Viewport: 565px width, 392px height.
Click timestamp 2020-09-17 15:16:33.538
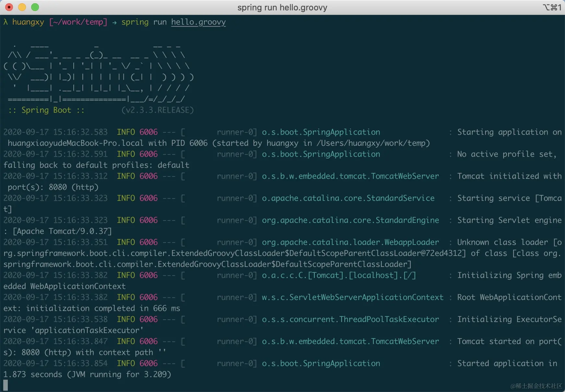tap(55, 319)
